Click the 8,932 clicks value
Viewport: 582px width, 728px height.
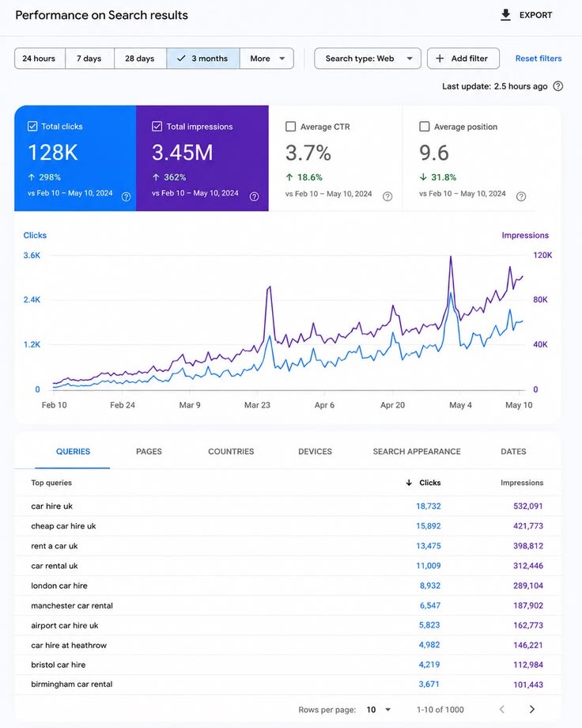[x=430, y=586]
